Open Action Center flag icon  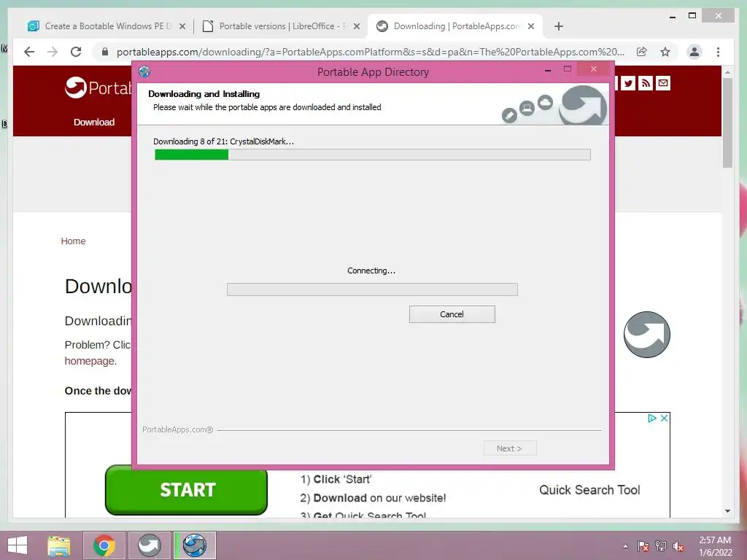[643, 546]
